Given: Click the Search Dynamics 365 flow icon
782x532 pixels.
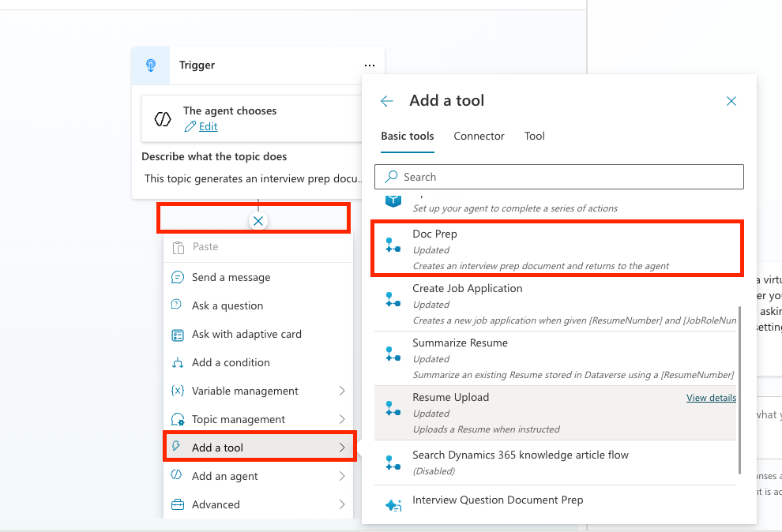Looking at the screenshot, I should point(393,463).
